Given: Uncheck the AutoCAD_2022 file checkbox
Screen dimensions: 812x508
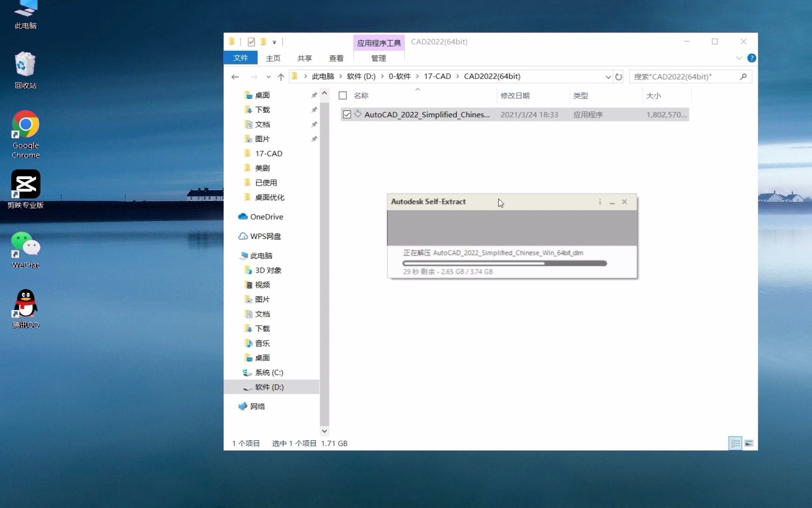Looking at the screenshot, I should coord(347,114).
